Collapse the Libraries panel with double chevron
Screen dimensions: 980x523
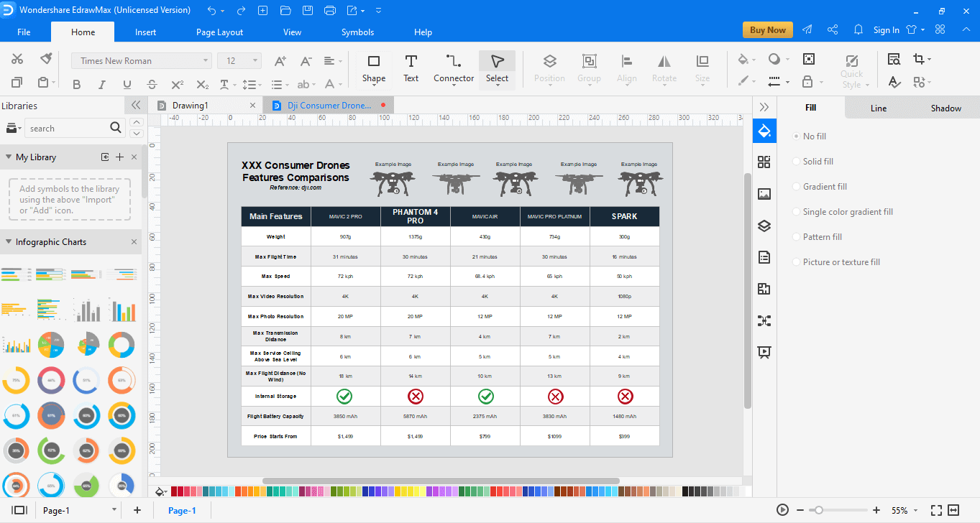click(x=136, y=105)
